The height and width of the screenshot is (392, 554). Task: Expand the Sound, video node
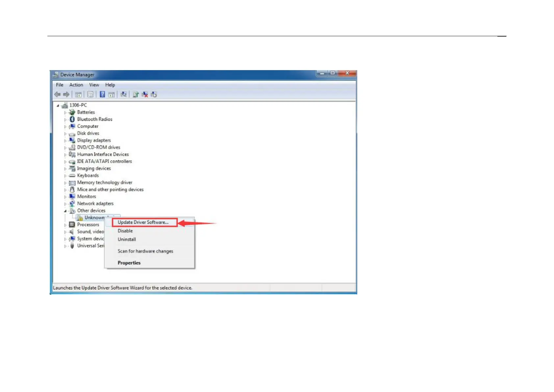[x=65, y=232]
